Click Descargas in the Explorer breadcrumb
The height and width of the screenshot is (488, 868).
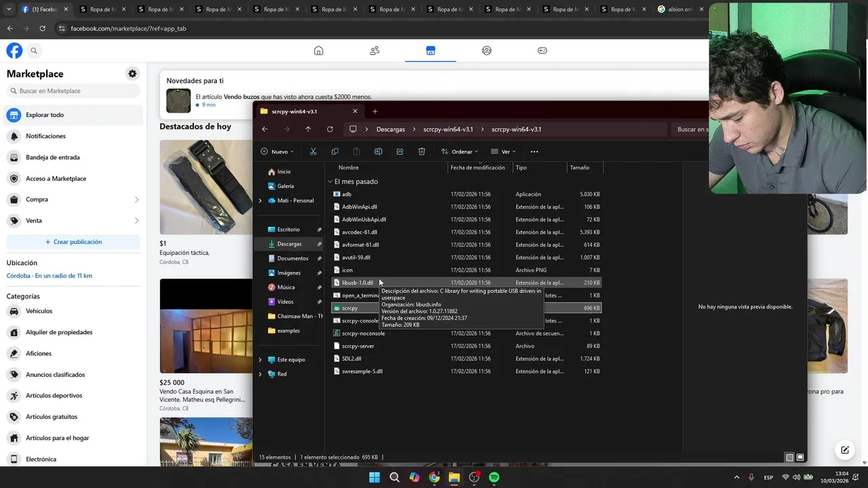pyautogui.click(x=391, y=129)
